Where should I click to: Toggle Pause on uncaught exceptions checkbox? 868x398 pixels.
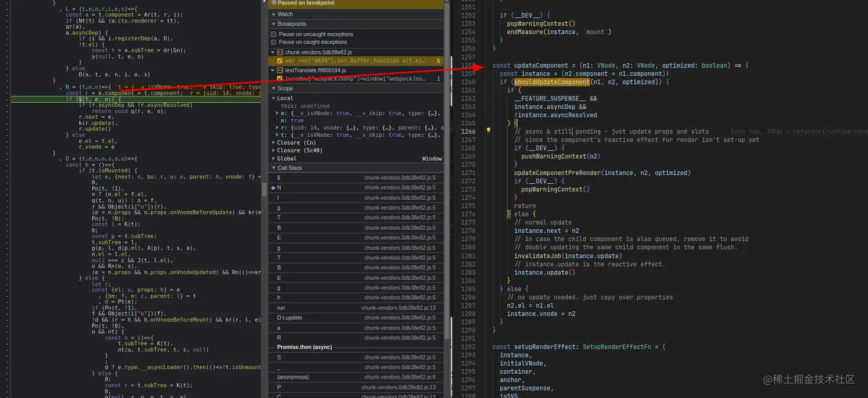point(274,34)
